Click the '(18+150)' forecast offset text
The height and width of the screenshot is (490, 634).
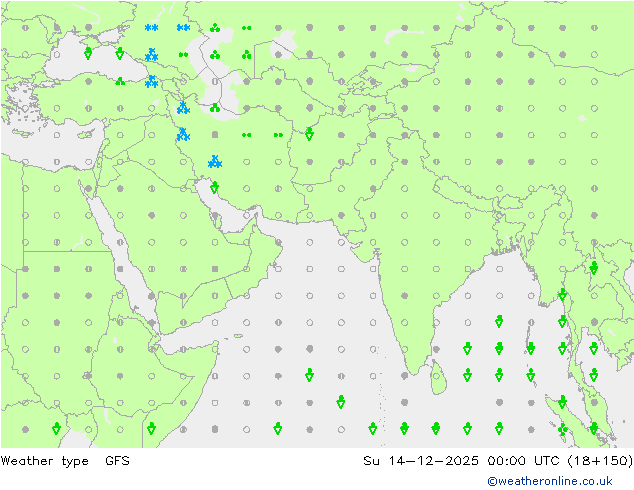click(x=600, y=461)
